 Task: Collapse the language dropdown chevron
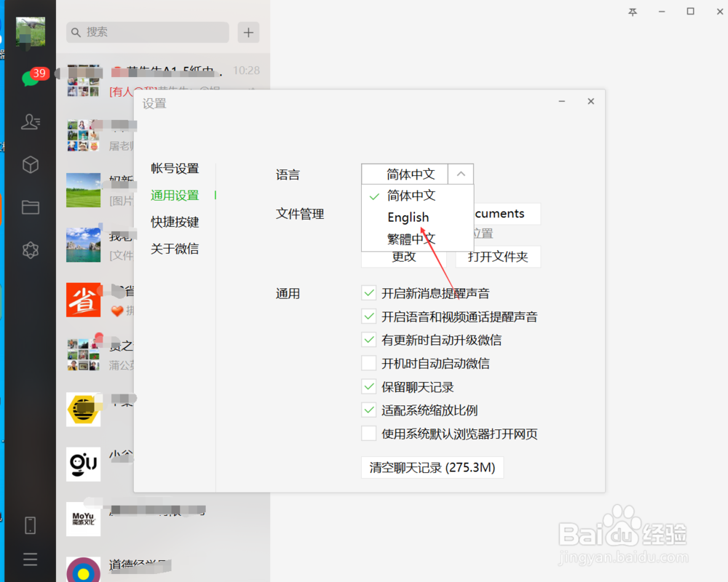pyautogui.click(x=461, y=174)
